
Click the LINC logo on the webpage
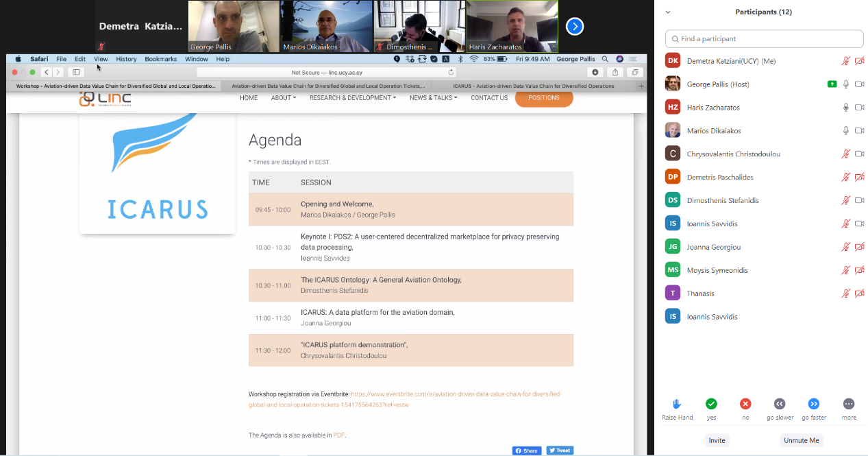(105, 99)
